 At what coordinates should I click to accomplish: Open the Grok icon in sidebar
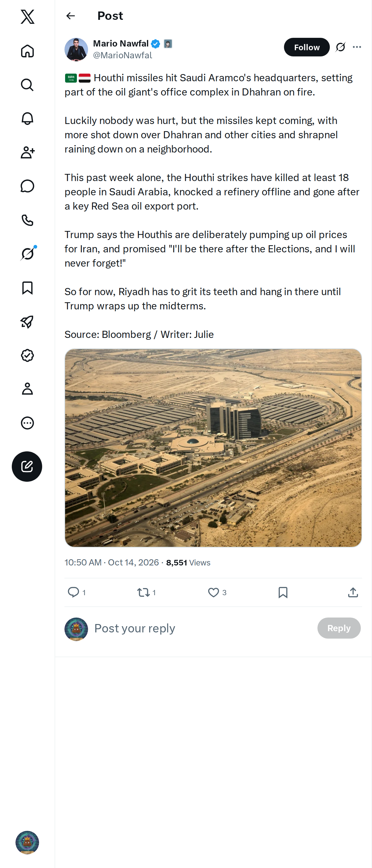(x=27, y=254)
